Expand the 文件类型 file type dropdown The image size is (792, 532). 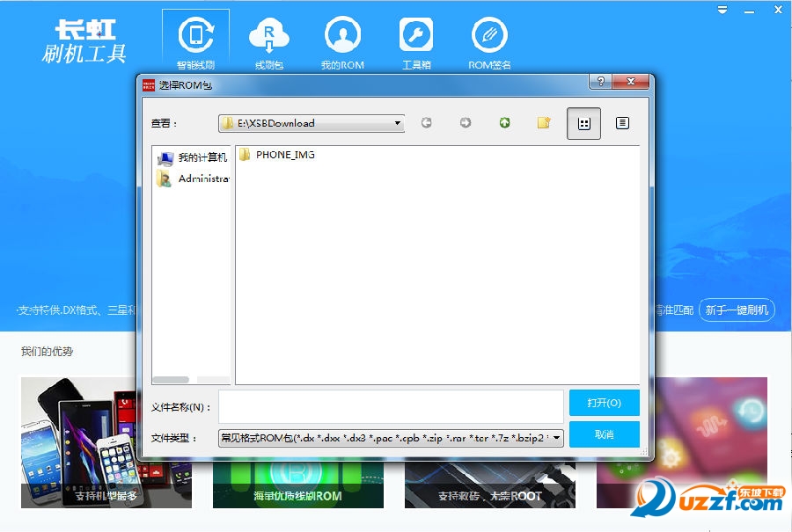[x=557, y=438]
